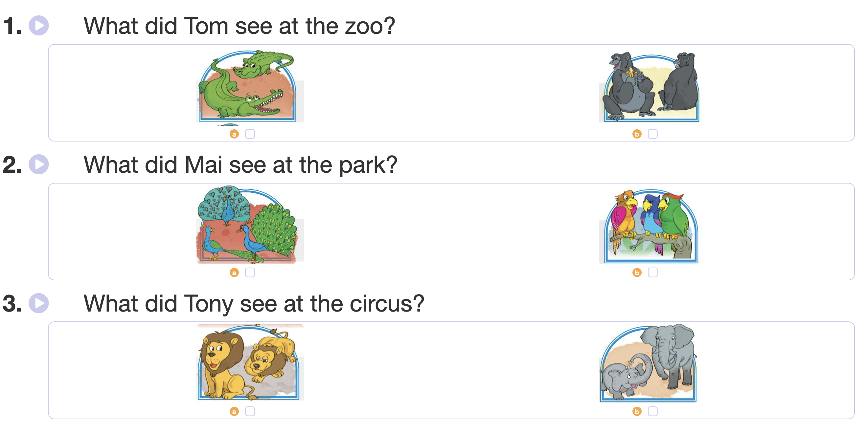This screenshot has width=868, height=434.
Task: Play audio for question 1
Action: (x=39, y=26)
